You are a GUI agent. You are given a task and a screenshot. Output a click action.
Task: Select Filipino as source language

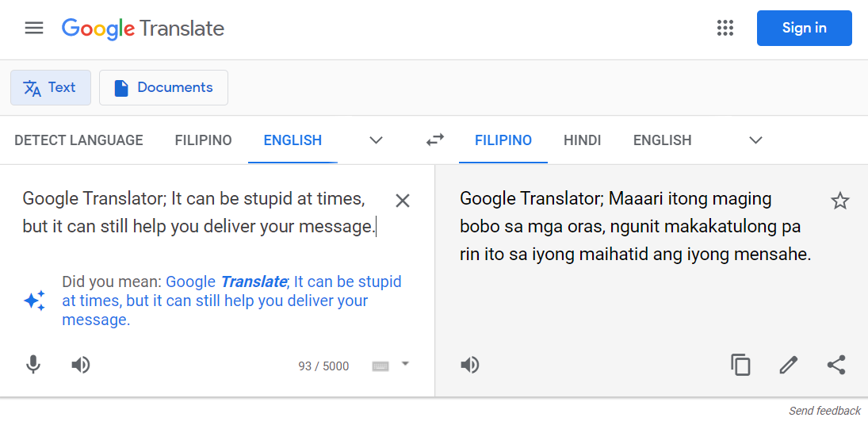click(203, 140)
